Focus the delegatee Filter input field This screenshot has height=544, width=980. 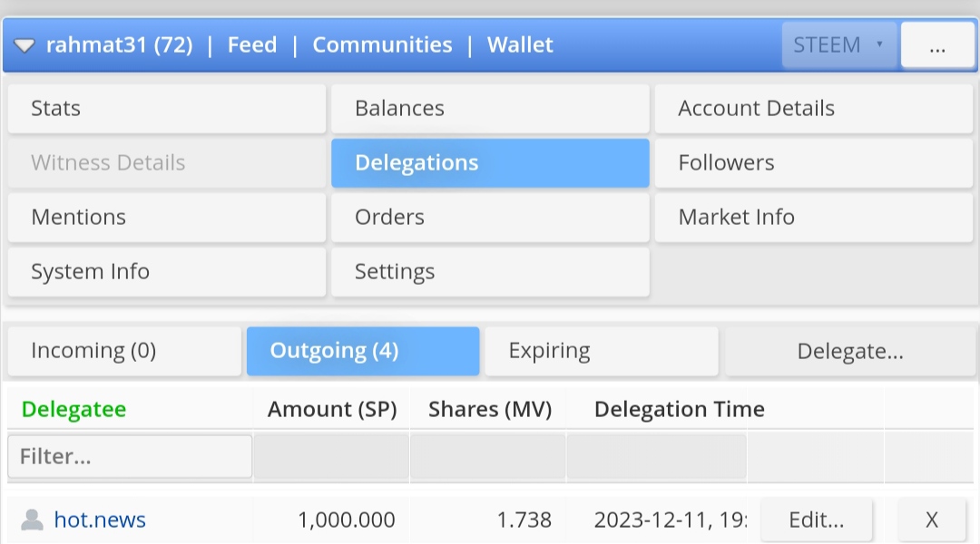(x=130, y=456)
